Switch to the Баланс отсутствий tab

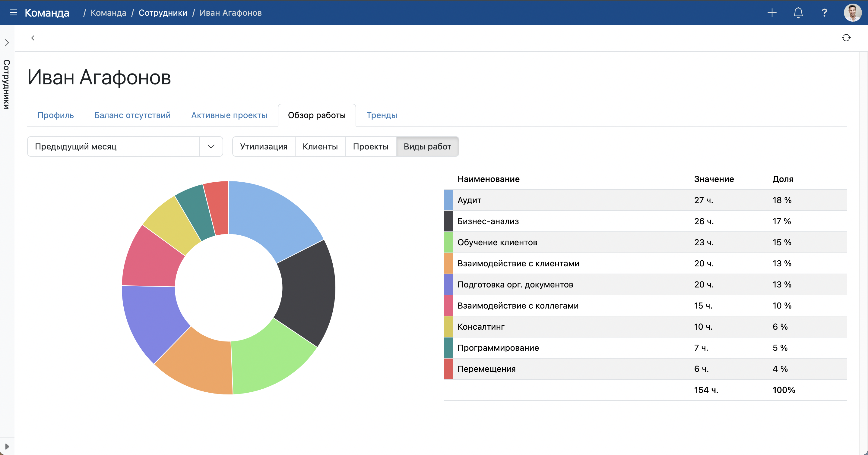[132, 115]
